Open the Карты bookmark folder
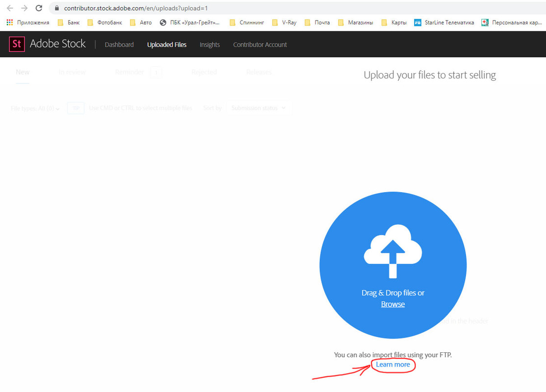This screenshot has width=546, height=392. (394, 23)
